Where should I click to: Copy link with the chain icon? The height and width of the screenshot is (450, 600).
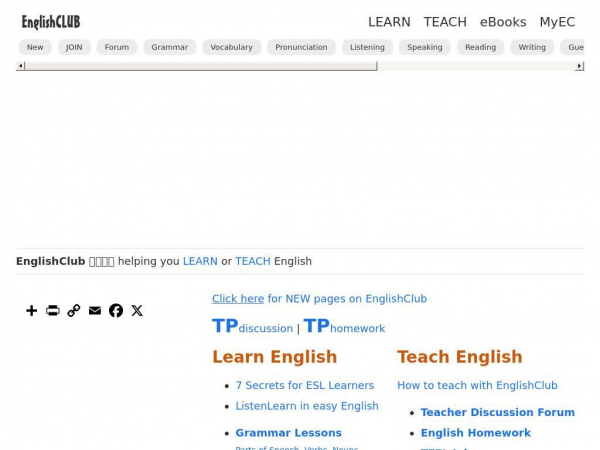[x=74, y=310]
